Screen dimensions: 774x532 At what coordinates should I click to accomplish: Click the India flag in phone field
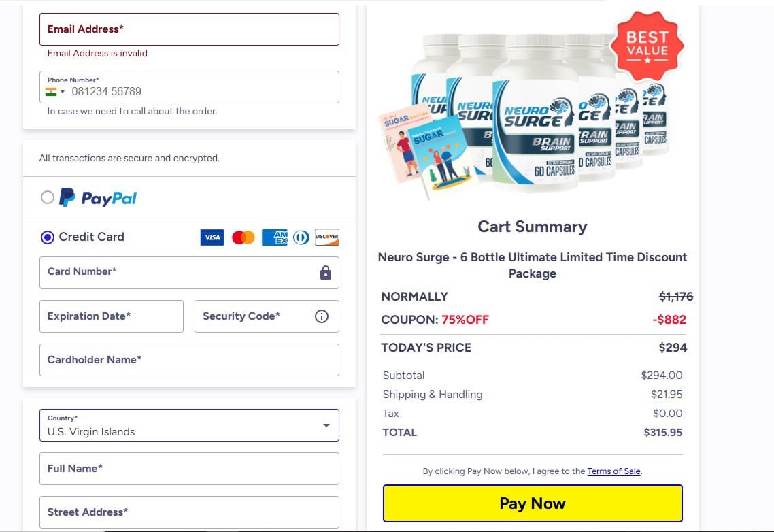50,91
